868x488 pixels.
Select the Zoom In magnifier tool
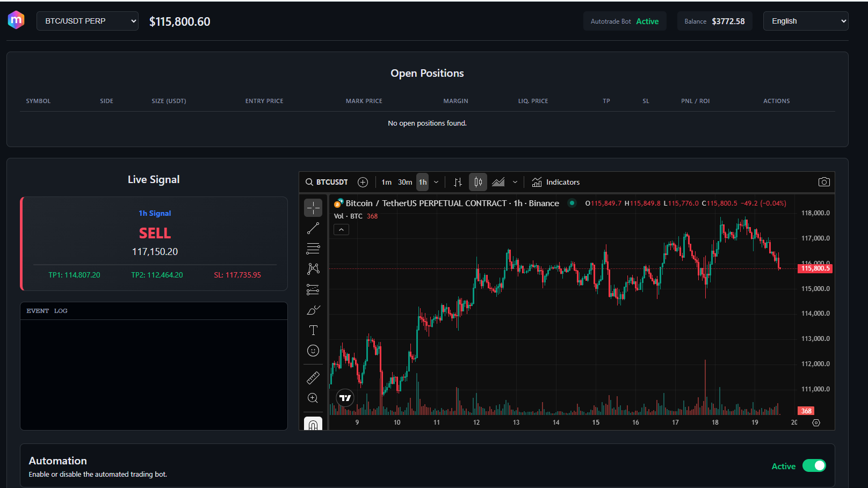tap(313, 398)
